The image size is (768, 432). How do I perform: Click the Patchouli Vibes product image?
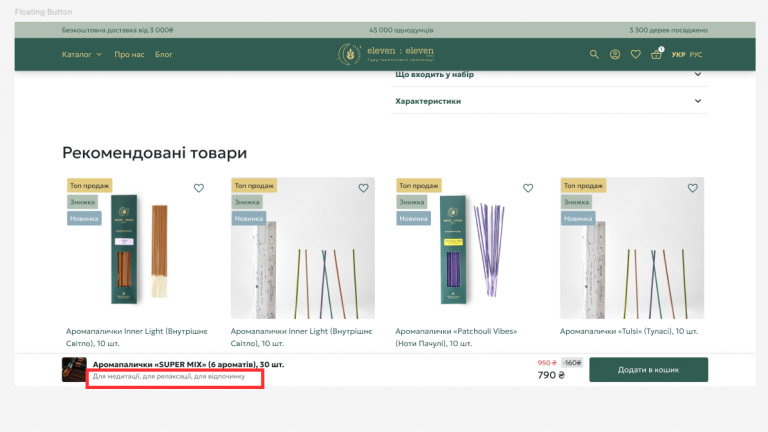coord(467,248)
